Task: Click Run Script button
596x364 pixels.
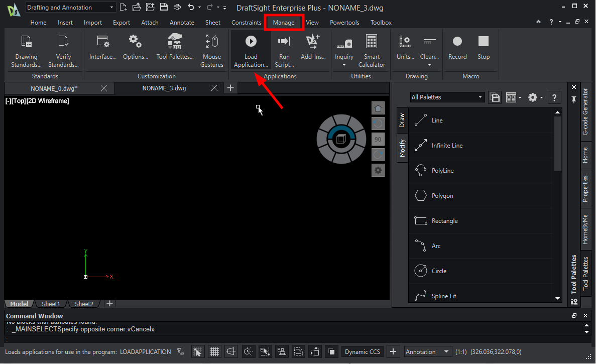Action: tap(284, 51)
